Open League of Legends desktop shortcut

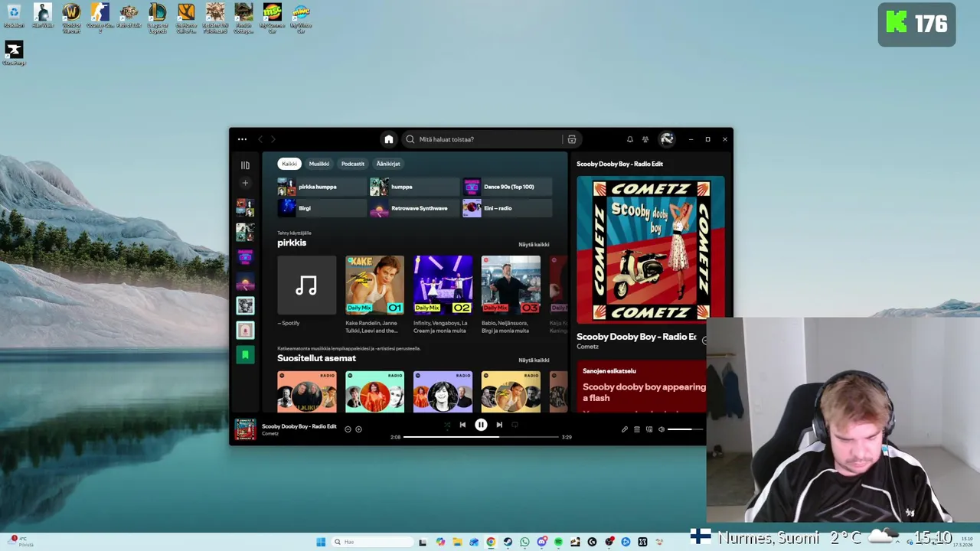click(158, 18)
